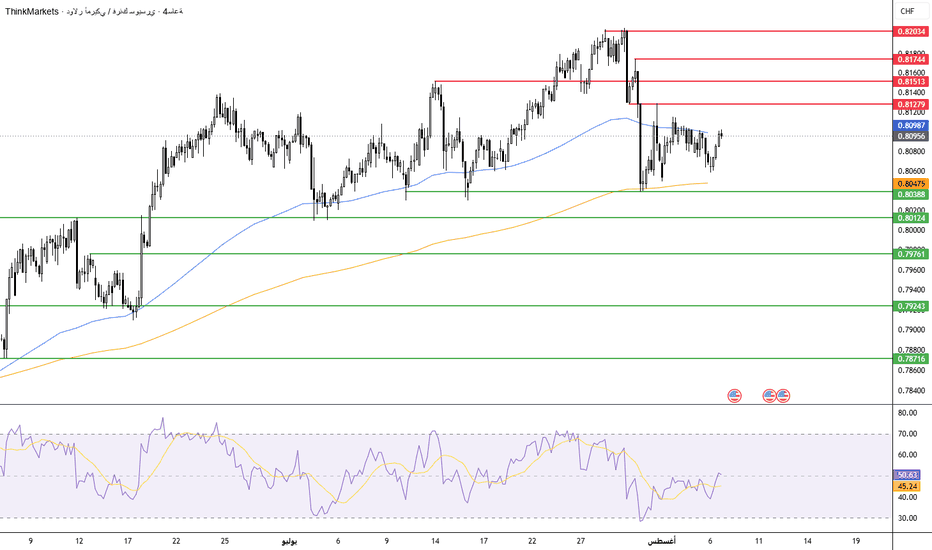Select the green 0.80124 support price label
This screenshot has height=550, width=932.
coord(911,218)
